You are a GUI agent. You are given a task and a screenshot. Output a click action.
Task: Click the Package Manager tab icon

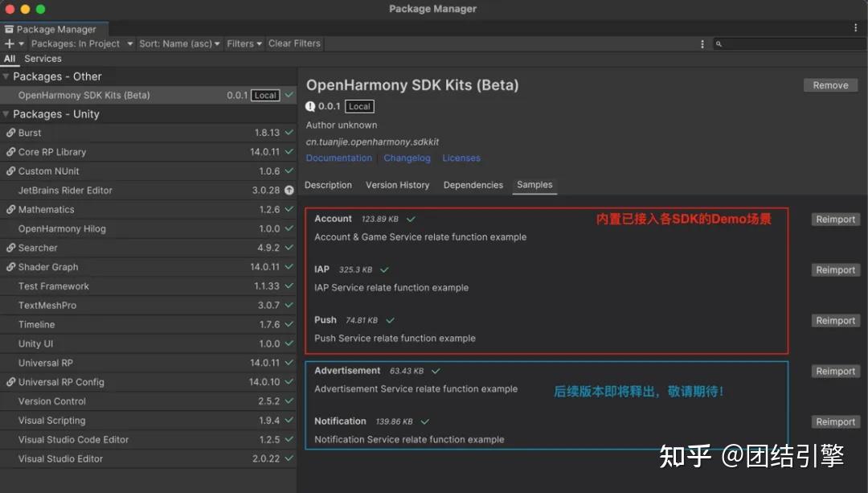[x=8, y=28]
